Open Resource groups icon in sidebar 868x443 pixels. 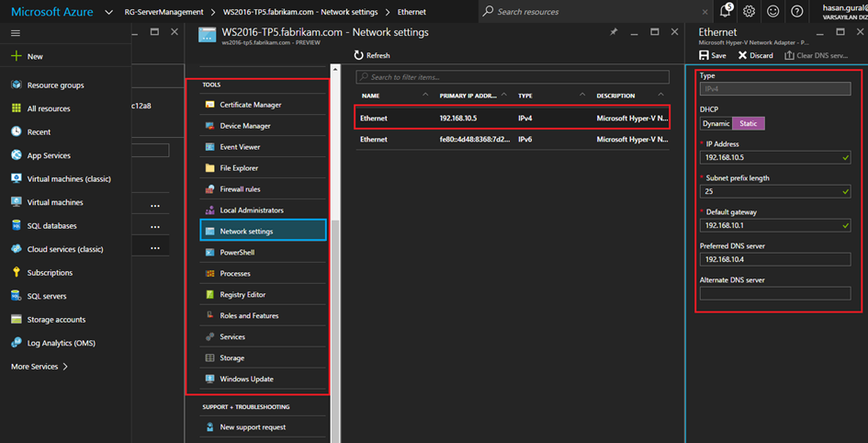pyautogui.click(x=17, y=85)
